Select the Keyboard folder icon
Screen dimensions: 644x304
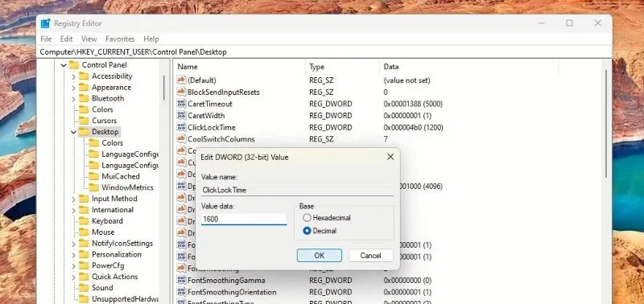coord(84,220)
